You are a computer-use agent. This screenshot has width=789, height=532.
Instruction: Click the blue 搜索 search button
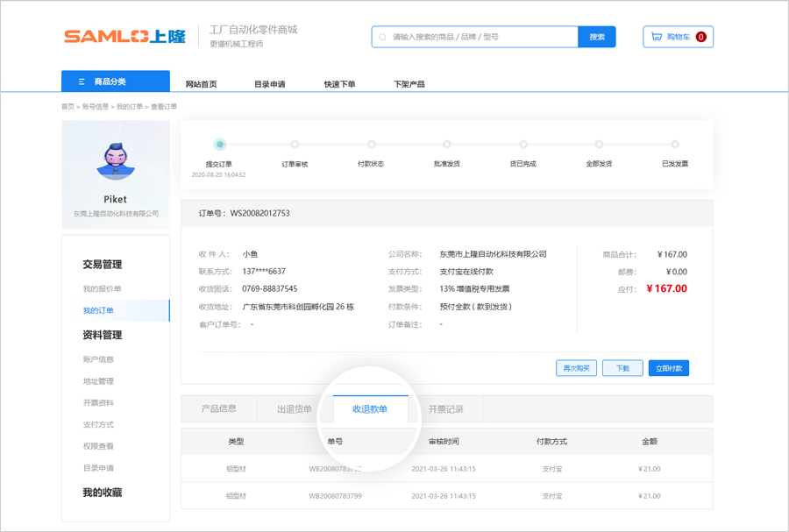point(597,37)
